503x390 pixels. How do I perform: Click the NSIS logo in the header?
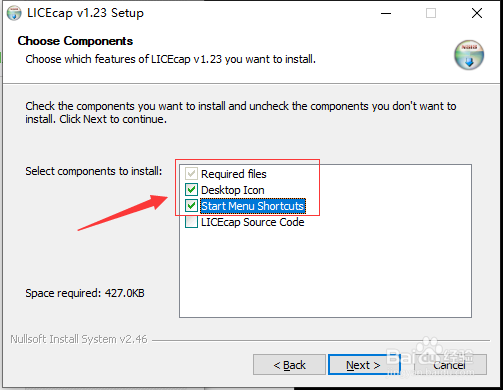(x=469, y=55)
